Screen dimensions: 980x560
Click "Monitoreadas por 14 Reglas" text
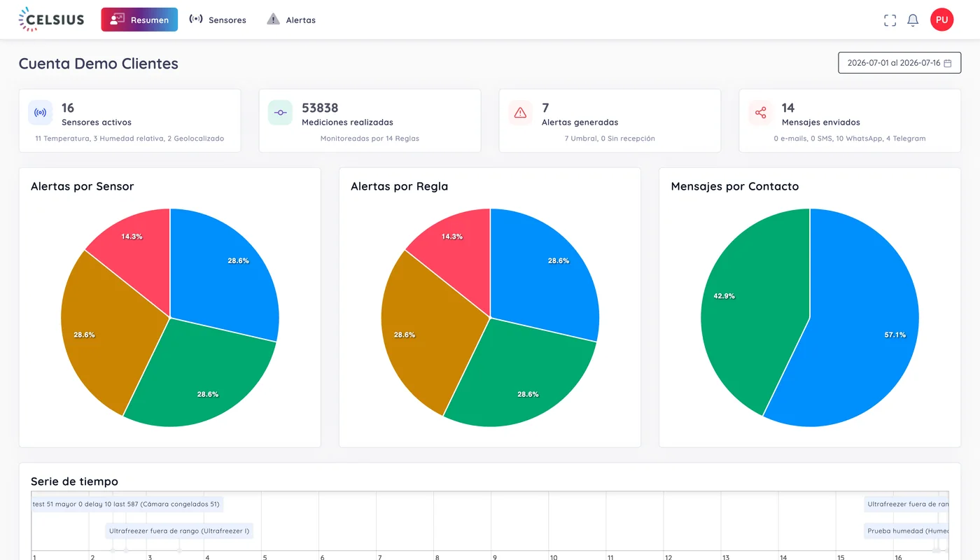pyautogui.click(x=370, y=139)
